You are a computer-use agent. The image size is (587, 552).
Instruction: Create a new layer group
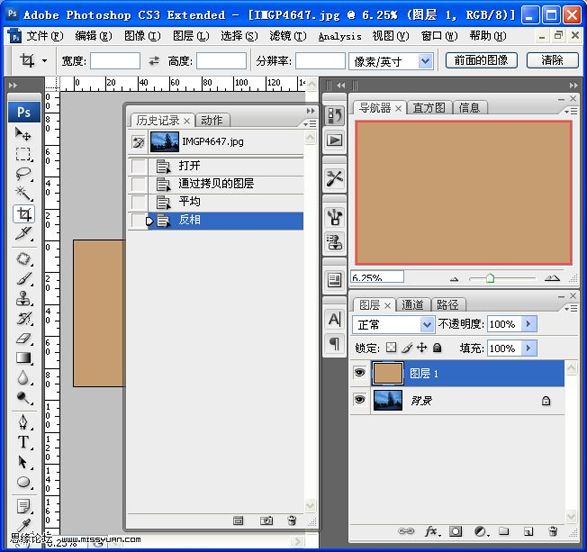point(504,531)
